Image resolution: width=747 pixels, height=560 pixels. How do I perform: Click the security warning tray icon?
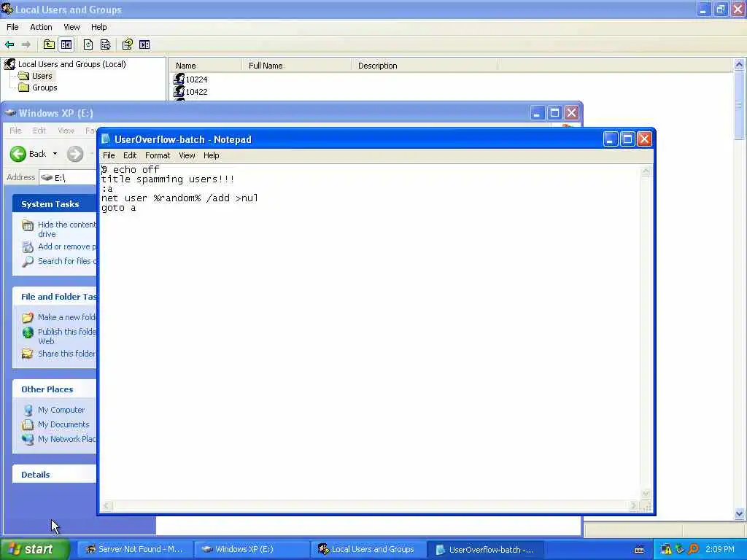pyautogui.click(x=666, y=550)
